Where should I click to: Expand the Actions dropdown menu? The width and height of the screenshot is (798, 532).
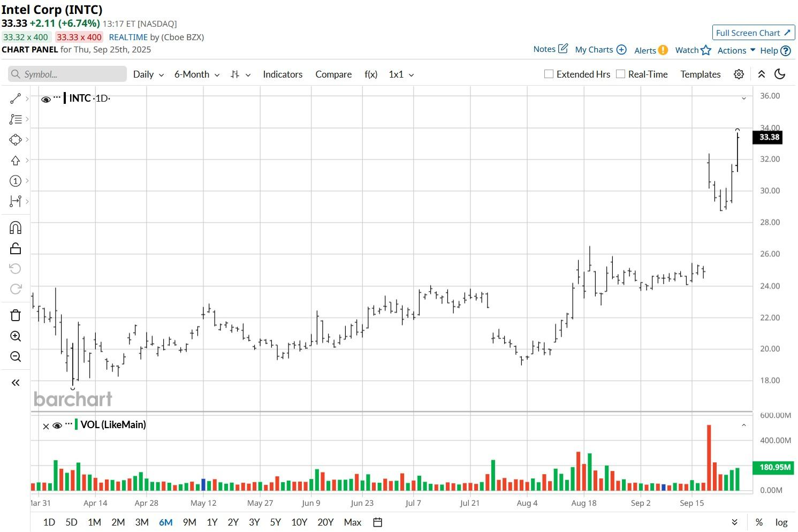(736, 50)
